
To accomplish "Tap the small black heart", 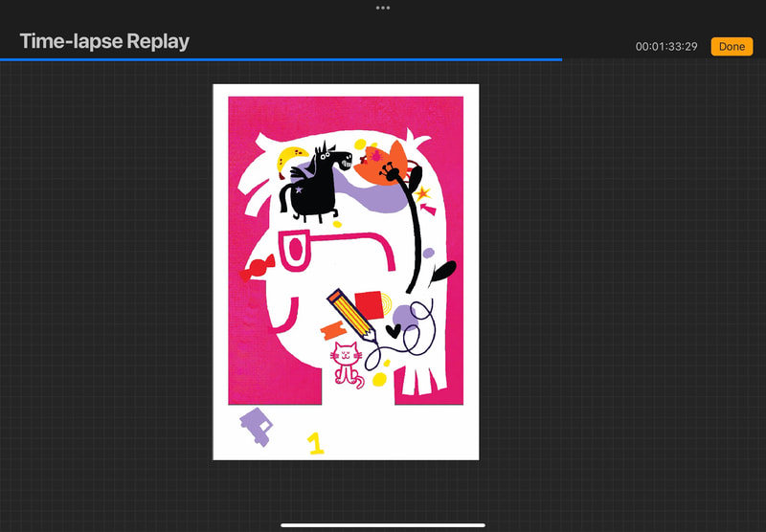I will tap(393, 331).
